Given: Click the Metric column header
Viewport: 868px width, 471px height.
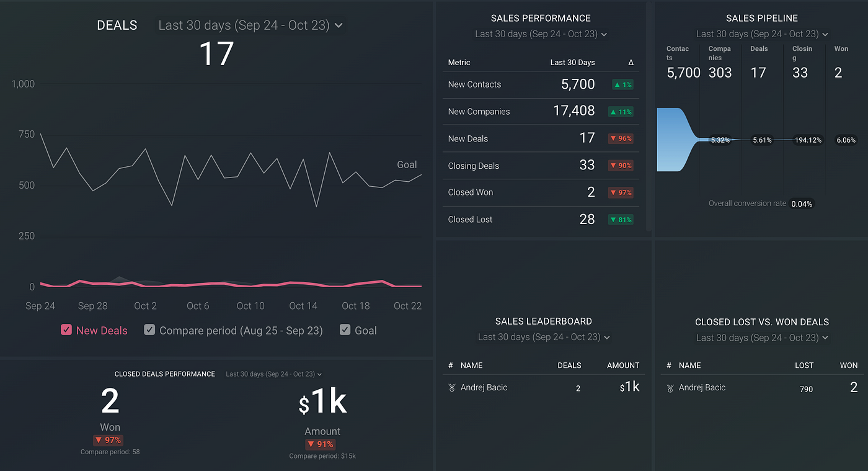Looking at the screenshot, I should pos(459,62).
